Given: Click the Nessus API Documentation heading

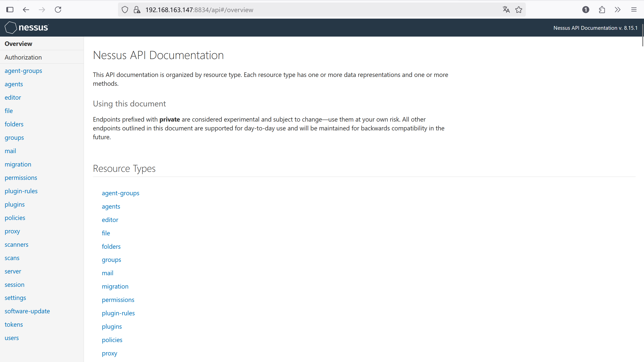Looking at the screenshot, I should (x=158, y=55).
